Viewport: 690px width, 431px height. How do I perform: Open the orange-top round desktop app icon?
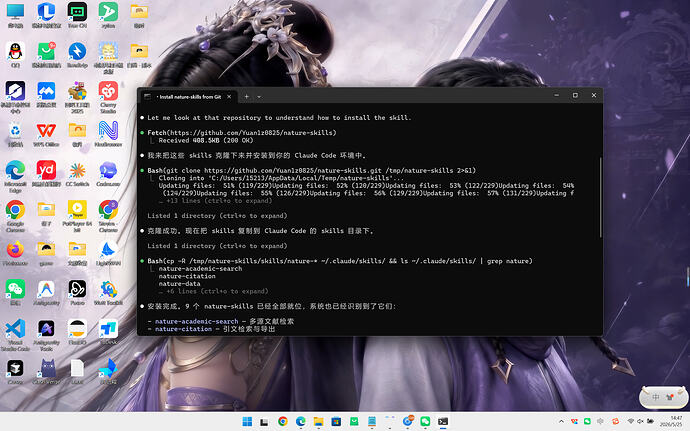(77, 329)
